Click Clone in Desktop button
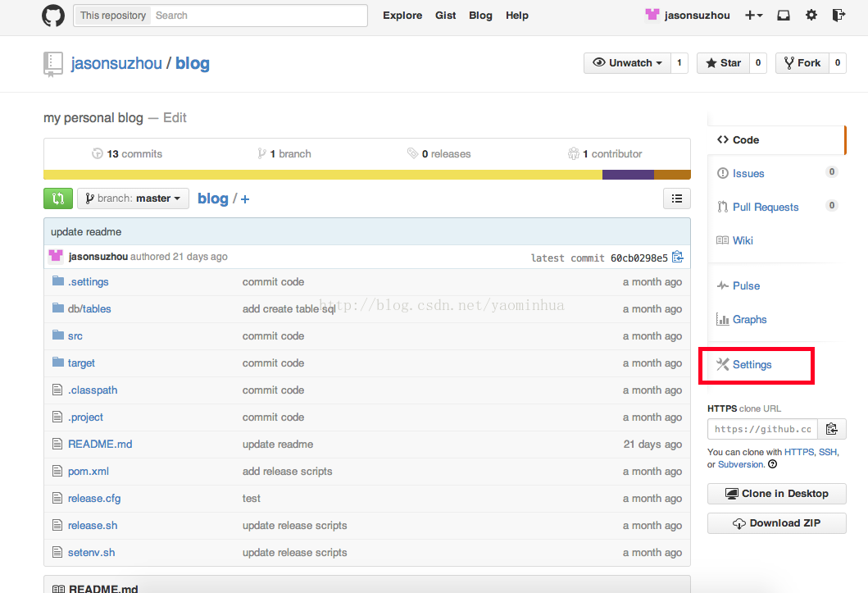 (x=777, y=494)
